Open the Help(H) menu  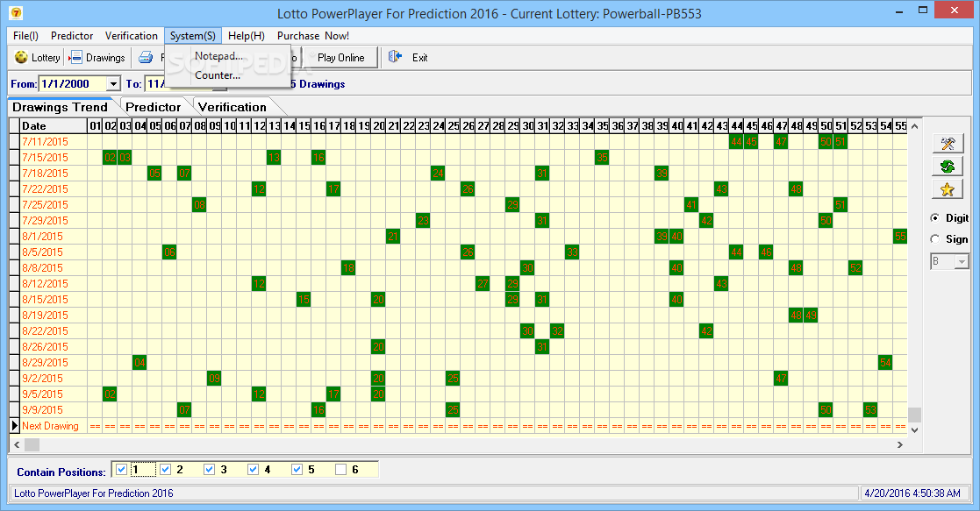(x=247, y=36)
